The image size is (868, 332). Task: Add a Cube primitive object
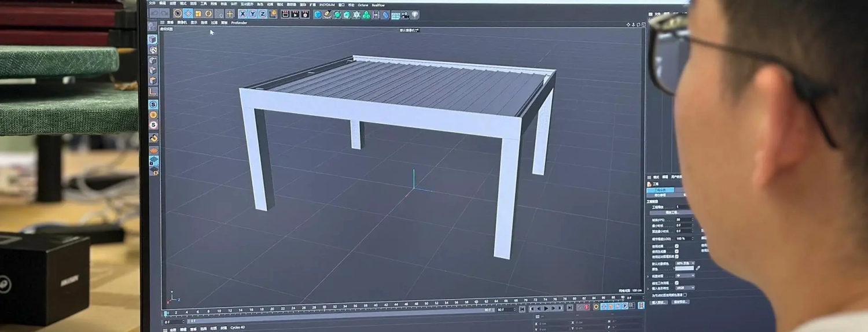(318, 14)
